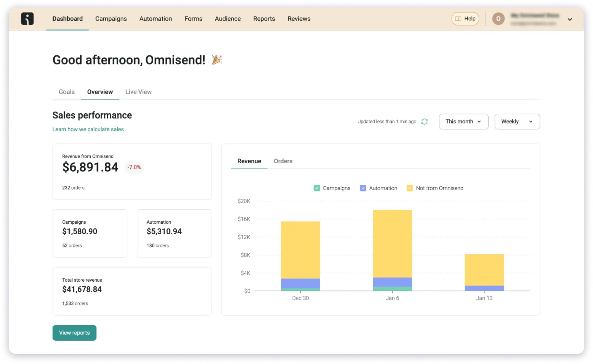Click the Jan 6 axis label
Viewport: 593px width, 364px height.
pyautogui.click(x=392, y=298)
